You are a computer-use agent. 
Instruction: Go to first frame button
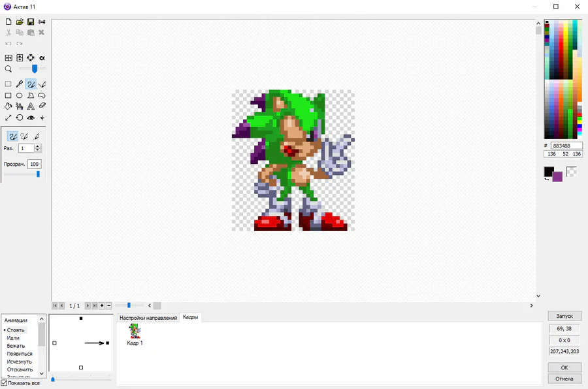(x=55, y=306)
